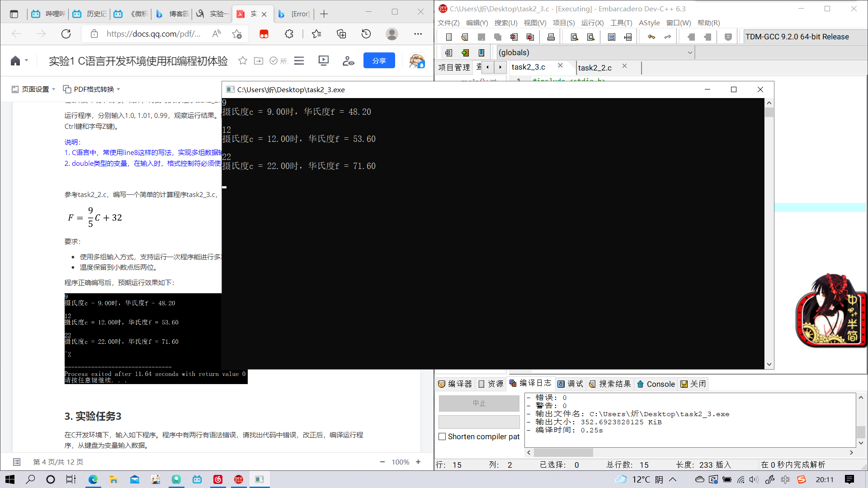Image resolution: width=868 pixels, height=488 pixels.
Task: Click the print icon in Dev-C++ toolbar
Action: (x=551, y=37)
